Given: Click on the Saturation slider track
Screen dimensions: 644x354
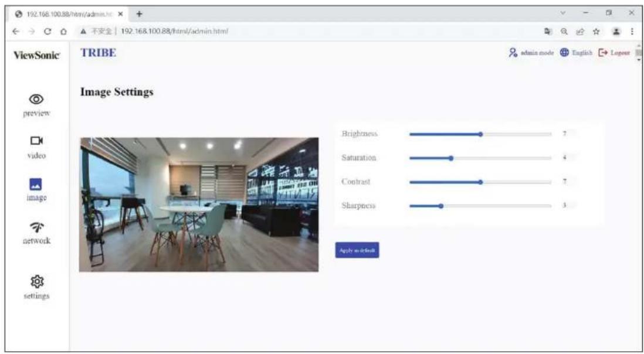Looking at the screenshot, I should click(480, 158).
